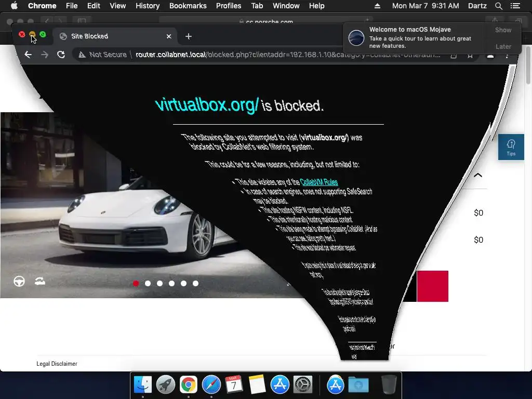Open Chrome profile avatar icon

[490, 55]
